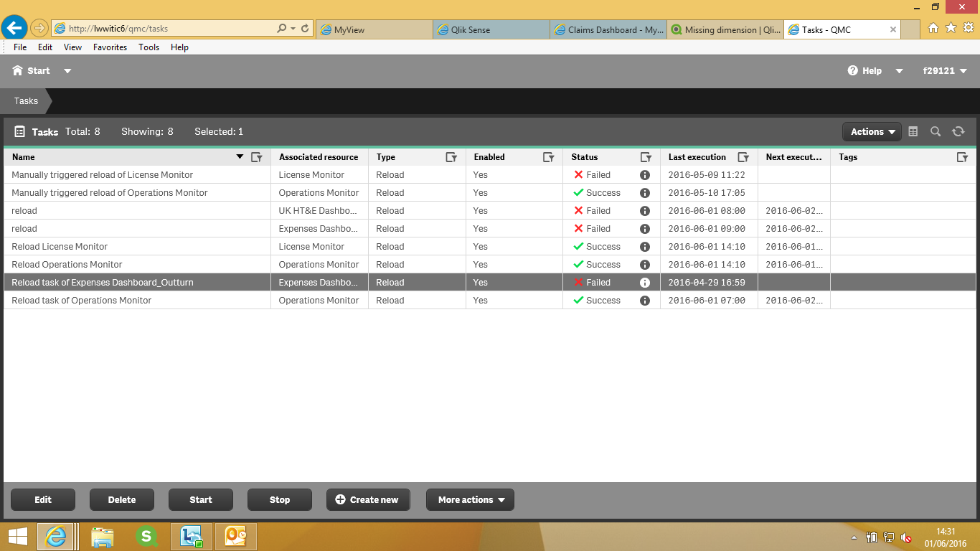980x551 pixels.
Task: Click the Create new button
Action: 368,500
